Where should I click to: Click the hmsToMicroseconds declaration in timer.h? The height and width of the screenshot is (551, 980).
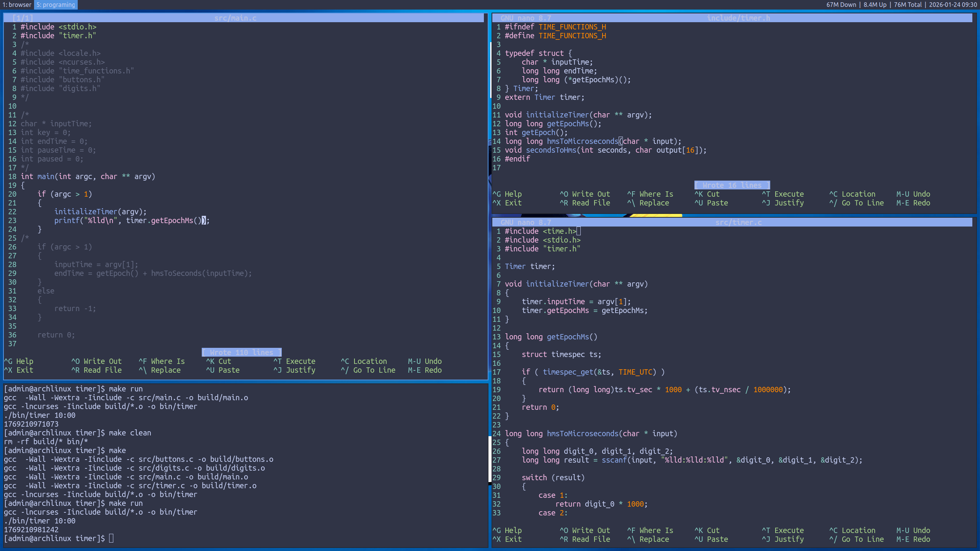(582, 141)
